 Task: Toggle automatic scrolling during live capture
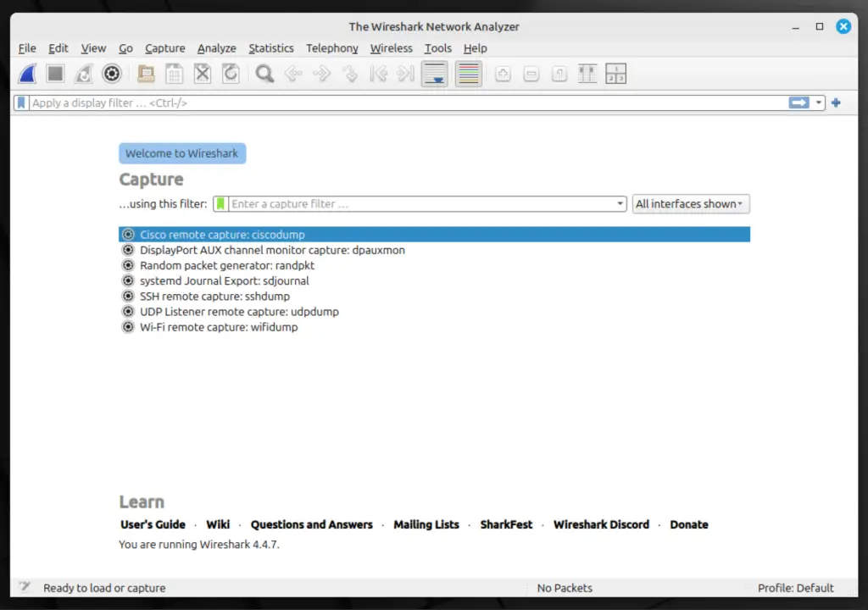point(434,74)
